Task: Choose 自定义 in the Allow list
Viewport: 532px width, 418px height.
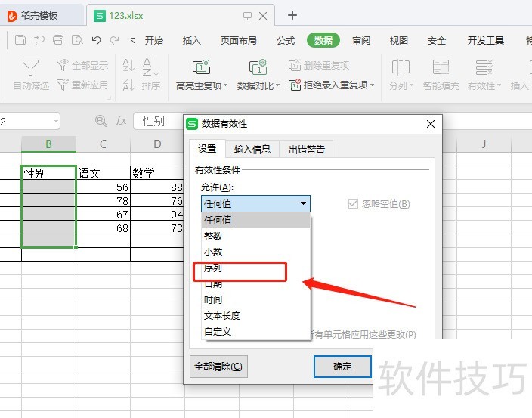Action: (x=256, y=332)
